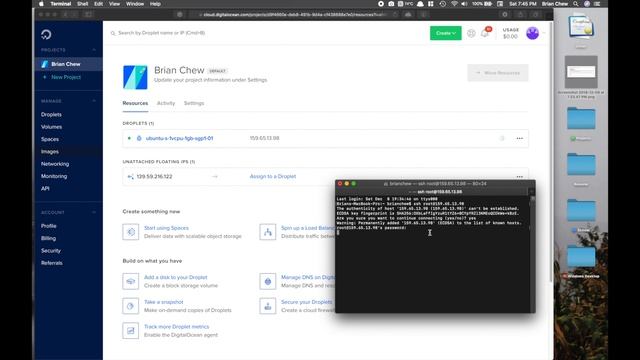Open API in the sidebar
The width and height of the screenshot is (640, 360).
click(x=45, y=189)
